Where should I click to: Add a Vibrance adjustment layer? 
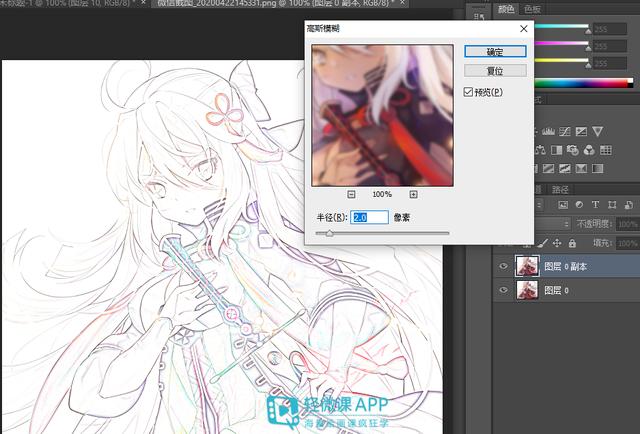(598, 131)
